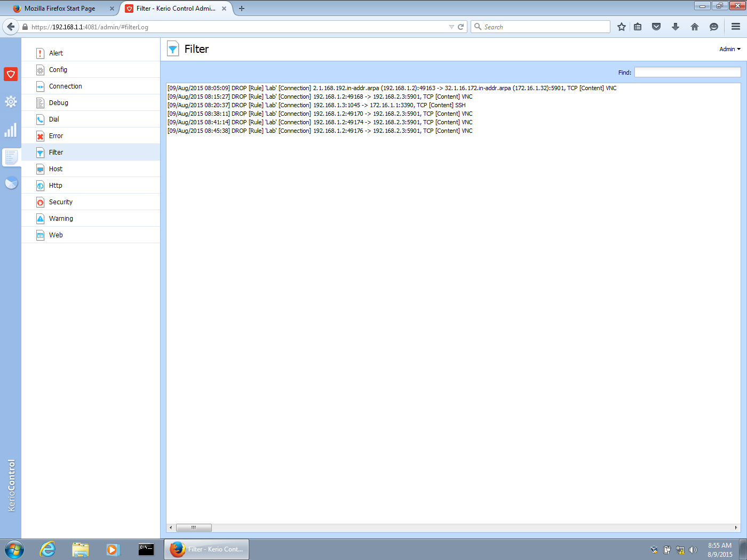Select the Alert log entry
The height and width of the screenshot is (560, 747).
pyautogui.click(x=91, y=53)
